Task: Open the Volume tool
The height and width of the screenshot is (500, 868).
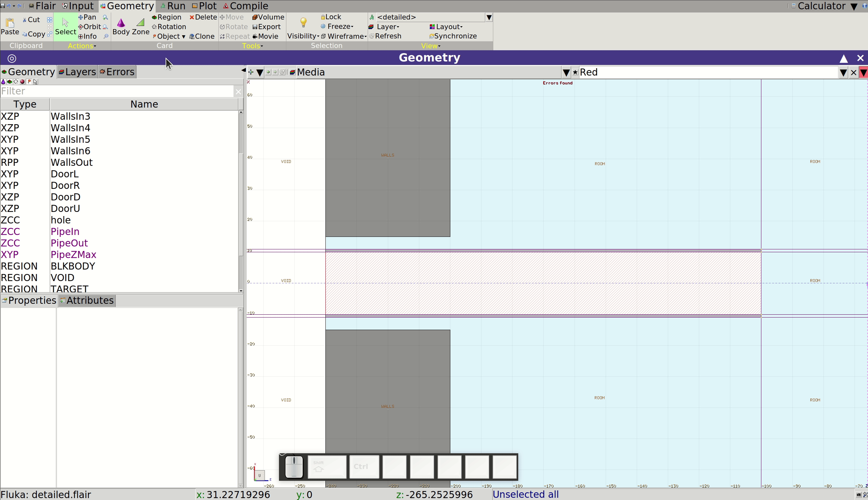Action: [268, 17]
